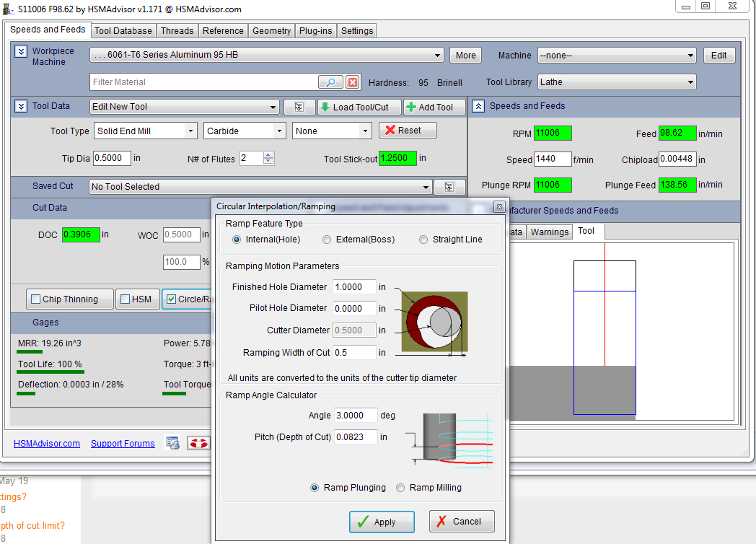Choose the Ramp Milling option
The height and width of the screenshot is (544, 756).
coord(401,488)
